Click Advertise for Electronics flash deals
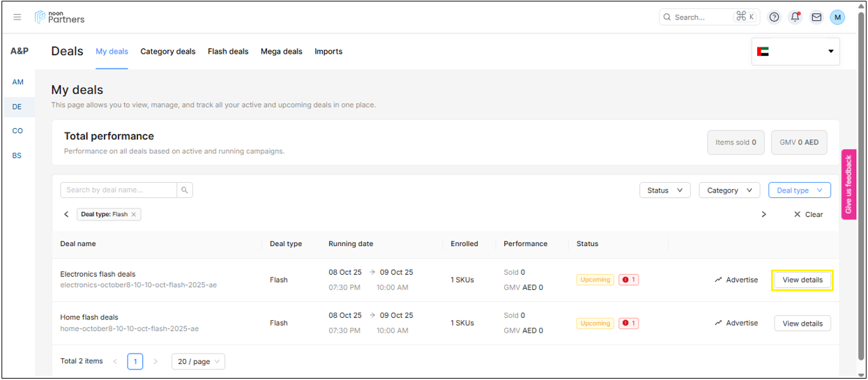The width and height of the screenshot is (868, 380). coord(736,280)
